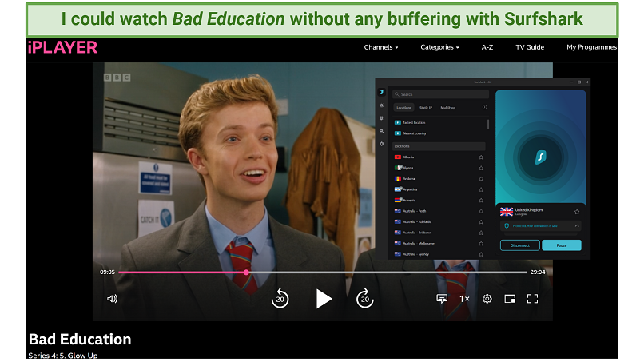Switch to MultiHop tab
This screenshot has height=362, width=644.
tap(447, 108)
